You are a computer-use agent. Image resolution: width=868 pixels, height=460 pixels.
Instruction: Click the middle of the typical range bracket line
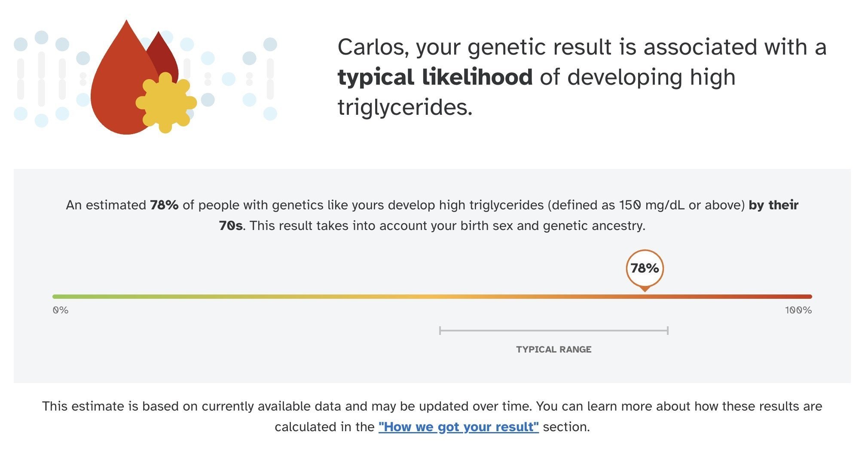click(554, 330)
